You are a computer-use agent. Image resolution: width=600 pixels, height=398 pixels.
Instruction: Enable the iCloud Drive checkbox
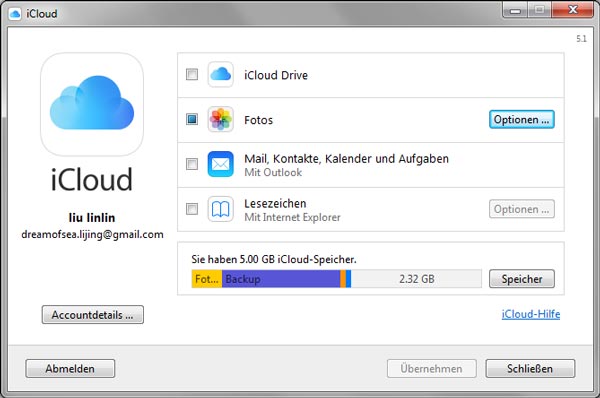192,74
